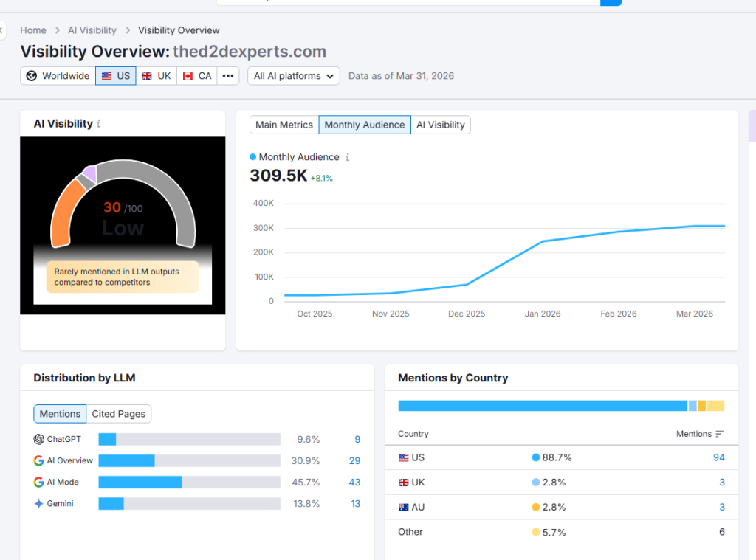Open the more locations ellipsis menu
The height and width of the screenshot is (560, 756).
click(228, 75)
